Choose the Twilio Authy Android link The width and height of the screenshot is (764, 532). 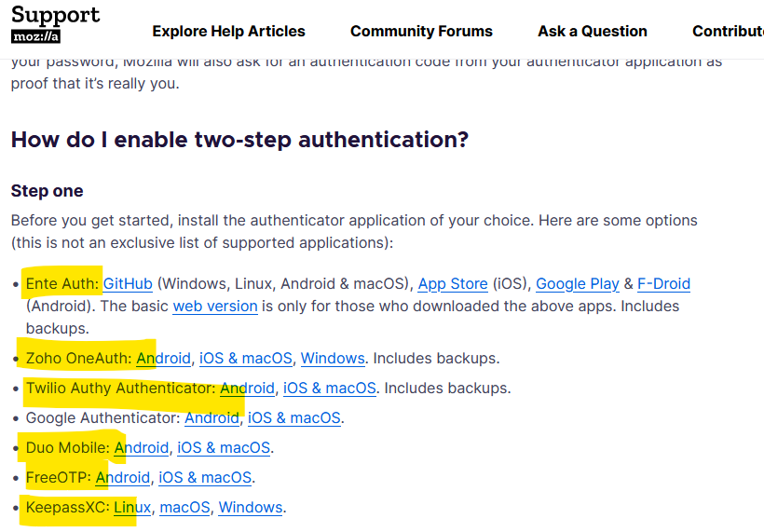click(248, 388)
